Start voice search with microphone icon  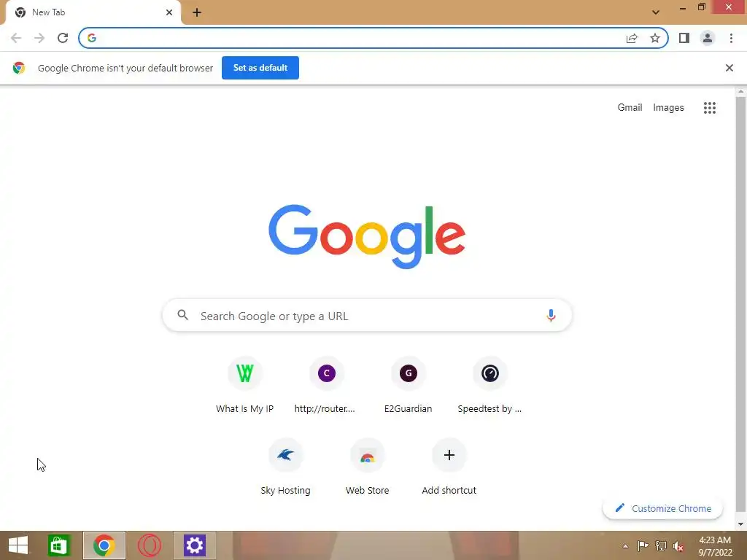551,315
